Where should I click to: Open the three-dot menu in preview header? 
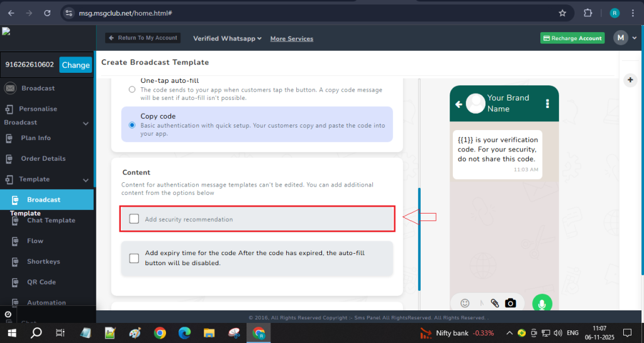[548, 104]
